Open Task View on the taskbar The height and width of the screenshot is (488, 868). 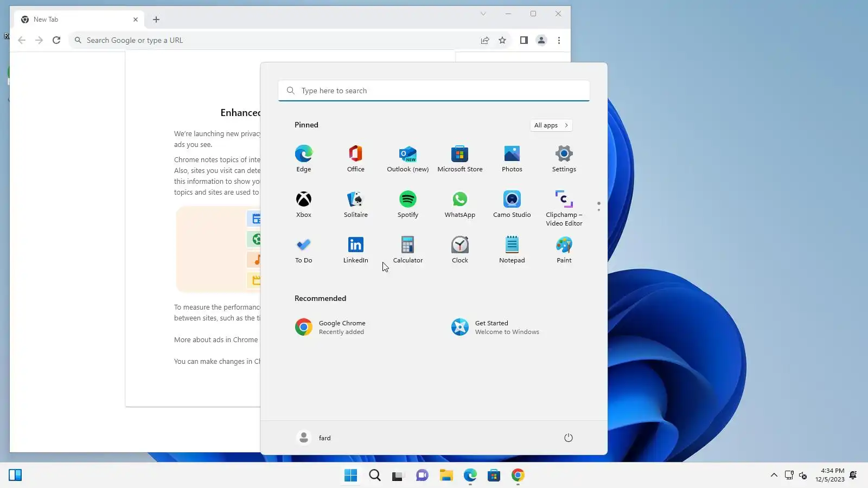[x=399, y=476]
